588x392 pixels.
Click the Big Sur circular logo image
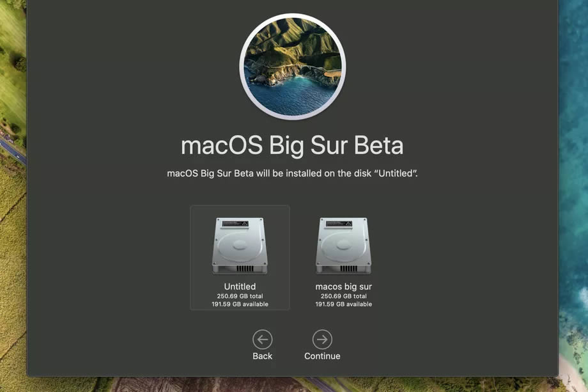coord(293,67)
